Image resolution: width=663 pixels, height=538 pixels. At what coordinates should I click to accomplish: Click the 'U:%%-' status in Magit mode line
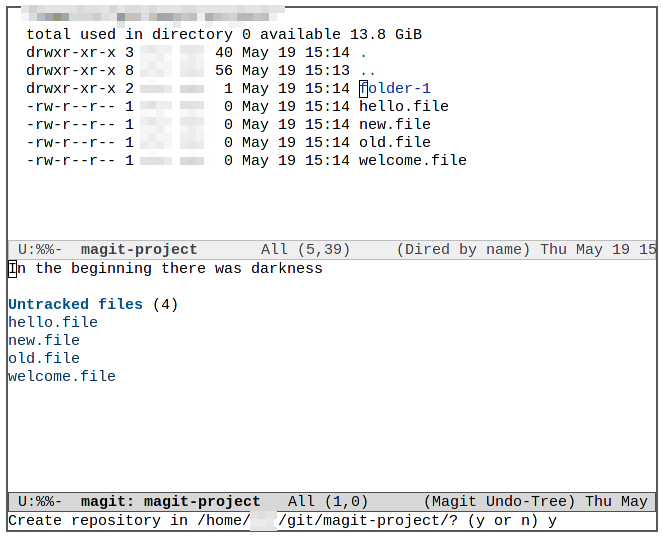[x=40, y=502]
